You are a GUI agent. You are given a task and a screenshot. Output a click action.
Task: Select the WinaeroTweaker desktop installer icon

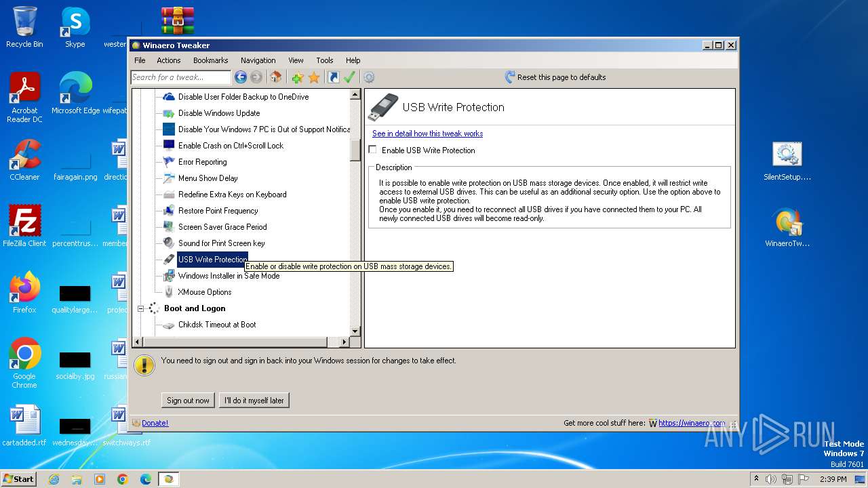787,228
